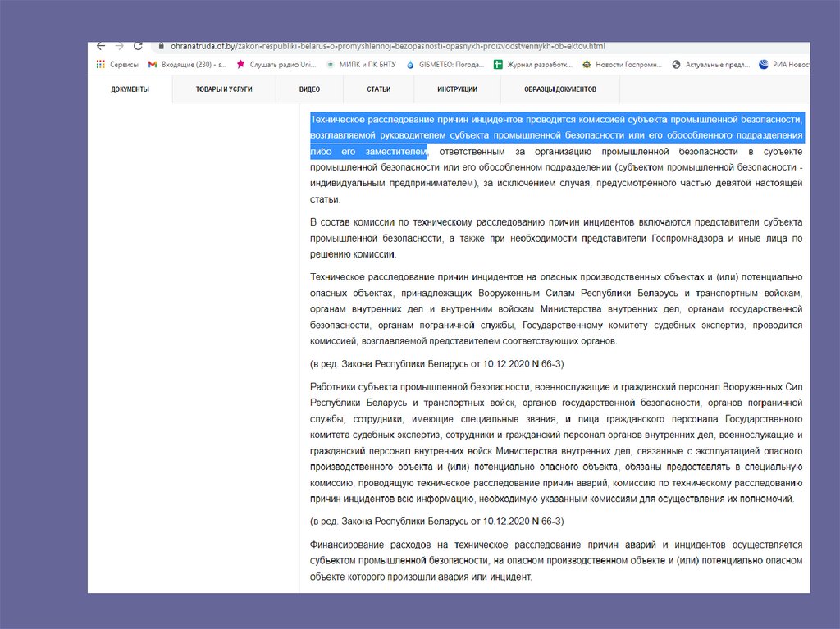Click the highlighted text 'Техническое расследование причин инцидентов проводится'
Screen dimensions: 840x629
[x=443, y=120]
